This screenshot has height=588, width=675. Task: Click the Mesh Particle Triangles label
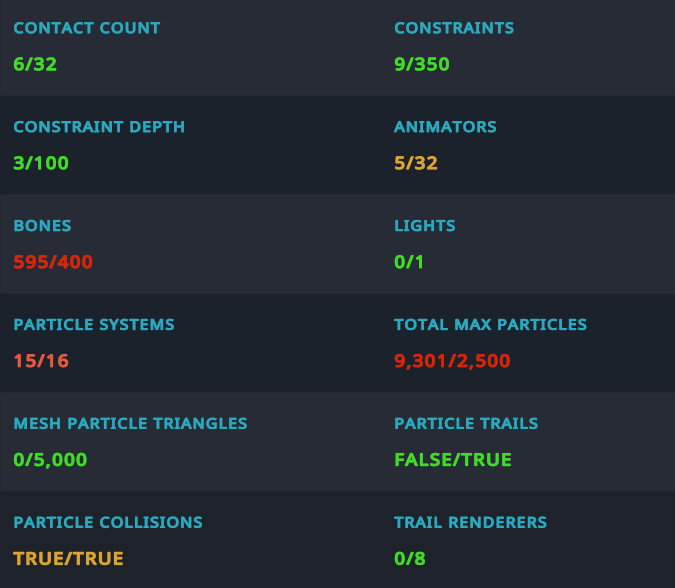(x=130, y=423)
